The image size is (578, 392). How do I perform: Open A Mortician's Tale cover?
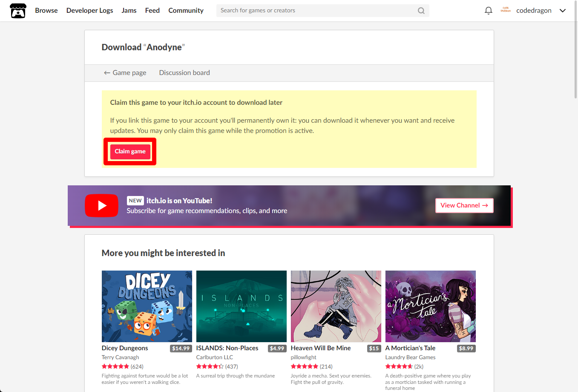coord(431,306)
